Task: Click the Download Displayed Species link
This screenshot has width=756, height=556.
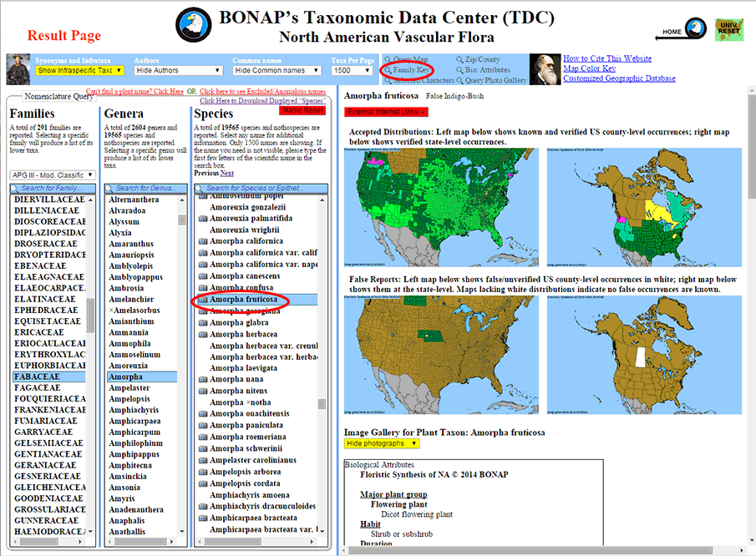Action: click(263, 101)
